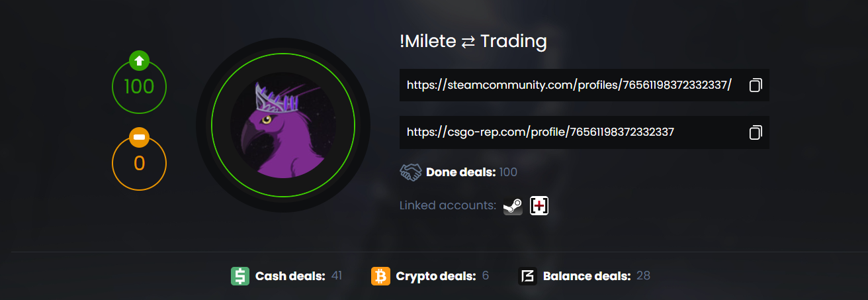Open the linked Steam account icon
The width and height of the screenshot is (868, 300).
(x=513, y=206)
